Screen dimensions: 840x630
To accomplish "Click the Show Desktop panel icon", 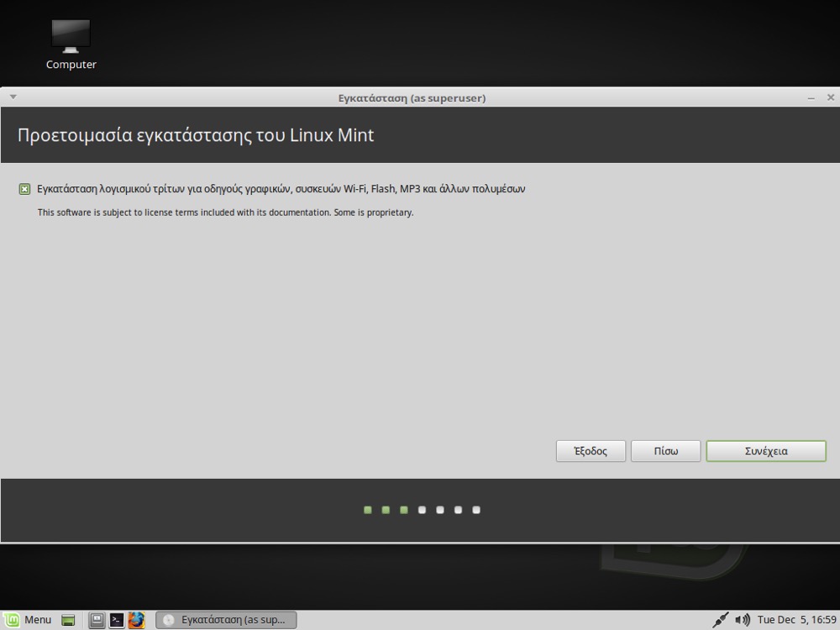I will 68,621.
